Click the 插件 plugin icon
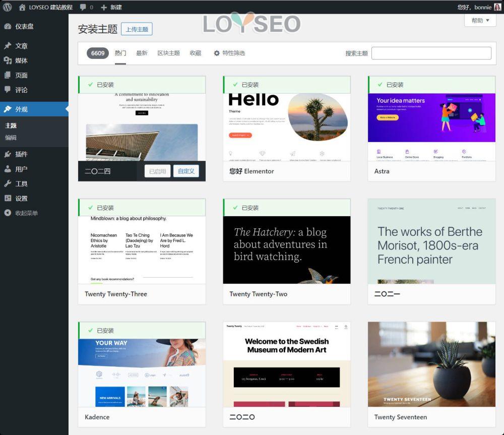The width and height of the screenshot is (504, 435). click(x=8, y=154)
